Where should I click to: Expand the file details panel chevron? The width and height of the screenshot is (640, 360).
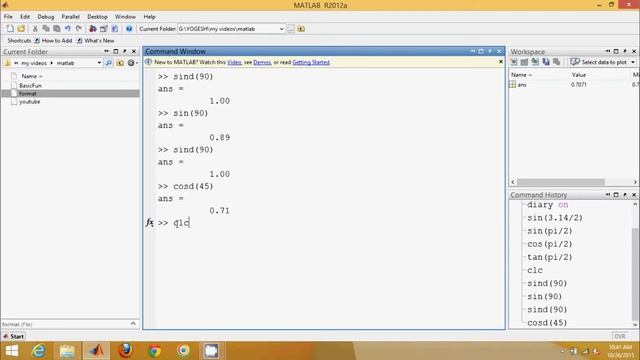pos(133,324)
